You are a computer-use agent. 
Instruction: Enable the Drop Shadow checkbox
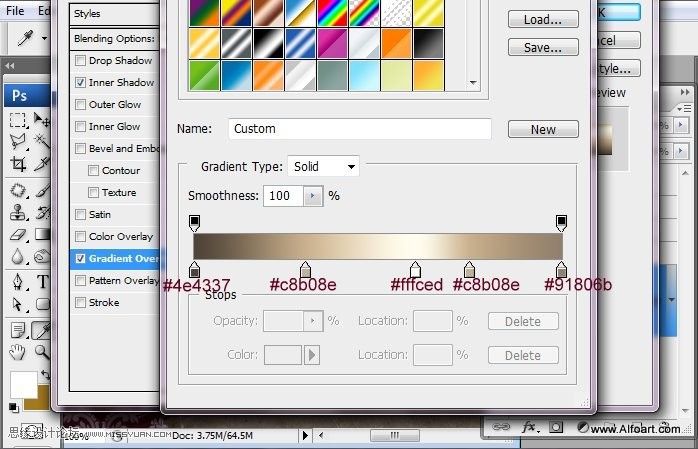(x=81, y=61)
